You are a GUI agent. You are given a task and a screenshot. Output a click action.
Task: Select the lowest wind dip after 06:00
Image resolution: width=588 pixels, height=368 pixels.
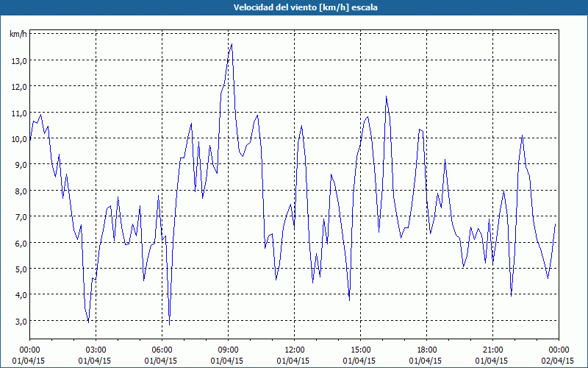point(170,325)
